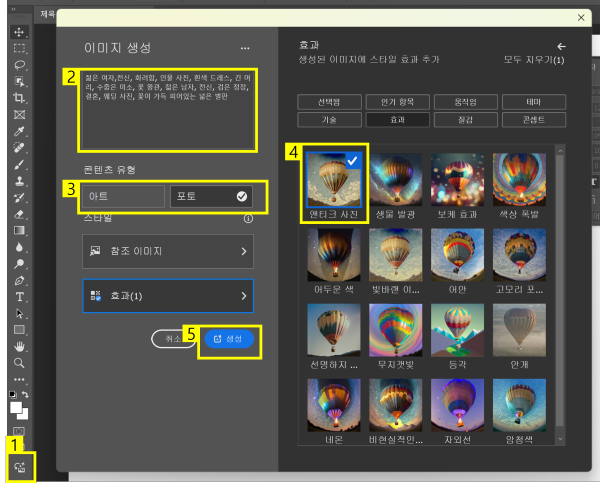Select the 등각 effect thumbnail
The height and width of the screenshot is (483, 600).
click(x=458, y=330)
